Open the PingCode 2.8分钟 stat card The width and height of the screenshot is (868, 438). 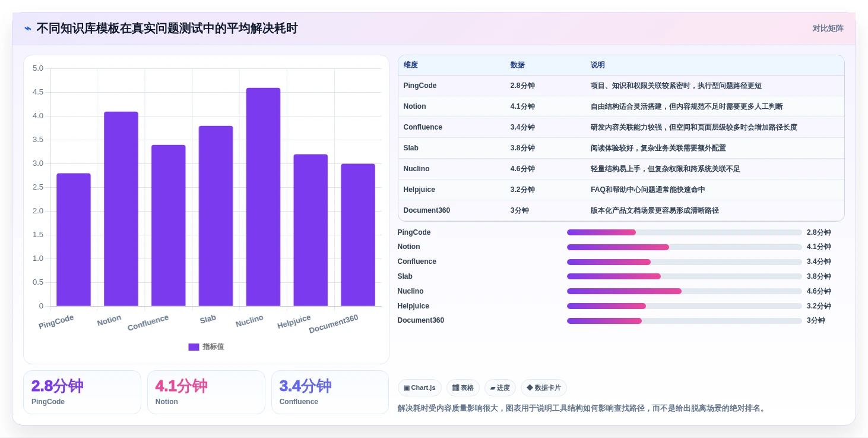click(82, 392)
